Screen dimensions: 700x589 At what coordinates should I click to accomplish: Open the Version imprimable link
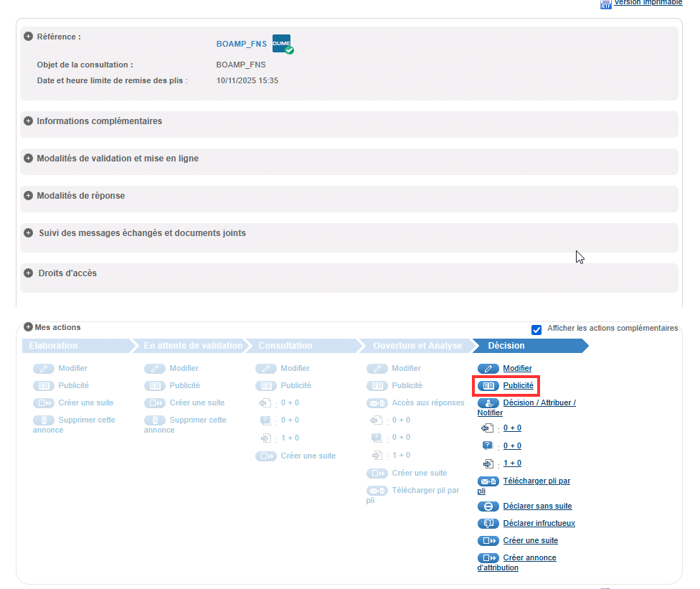(x=648, y=3)
